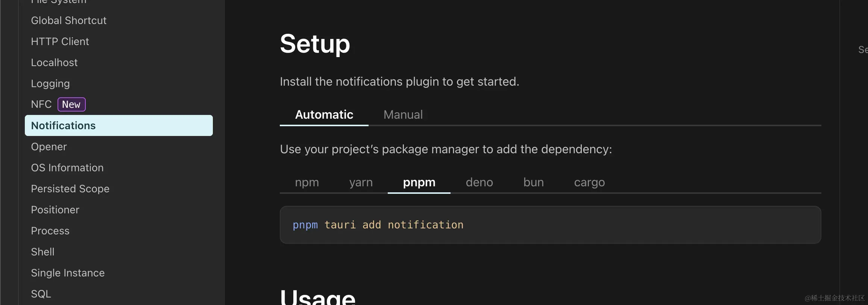Choose the yarn tab

coord(361,182)
